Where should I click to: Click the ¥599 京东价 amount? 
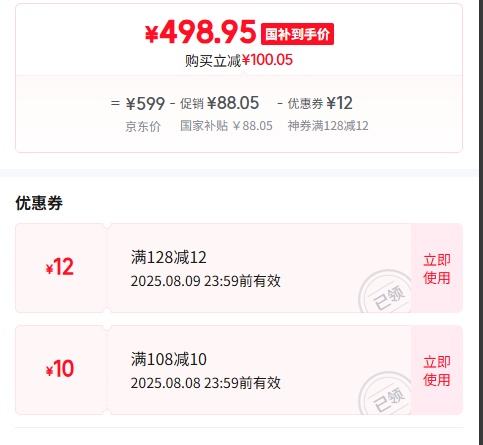145,103
